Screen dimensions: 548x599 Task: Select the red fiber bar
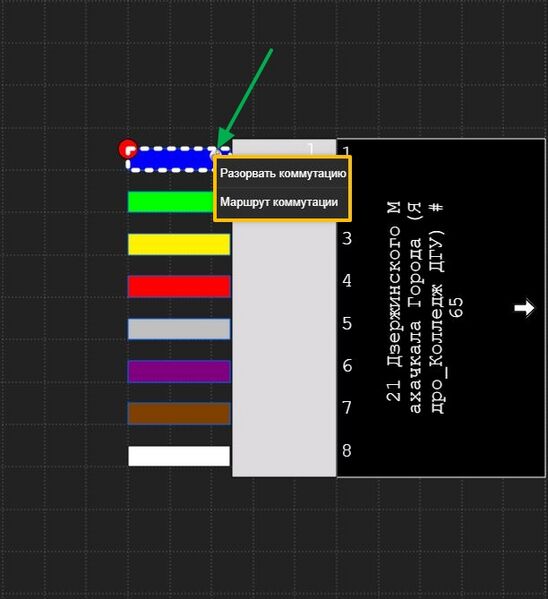coord(179,287)
